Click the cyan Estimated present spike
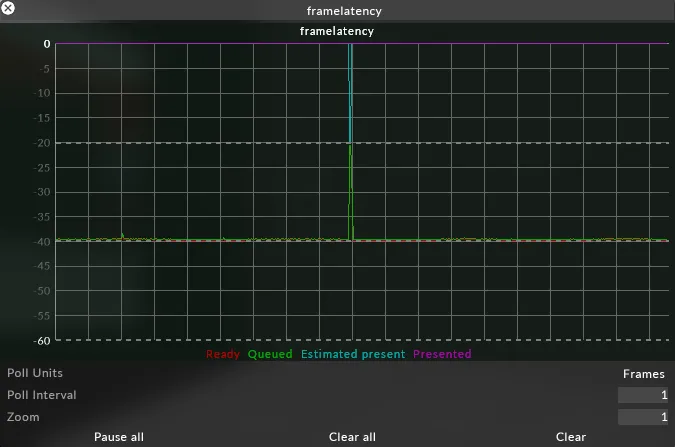675x447 pixels. 350,93
